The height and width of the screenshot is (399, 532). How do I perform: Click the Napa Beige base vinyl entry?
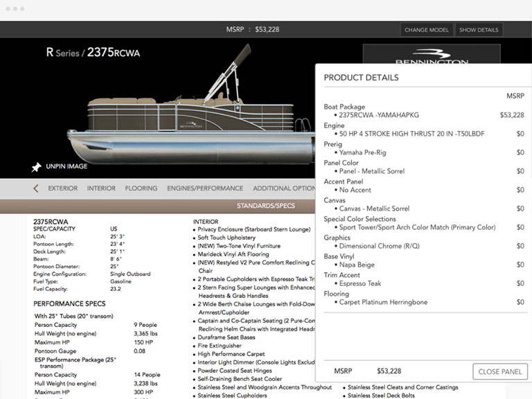(x=357, y=265)
